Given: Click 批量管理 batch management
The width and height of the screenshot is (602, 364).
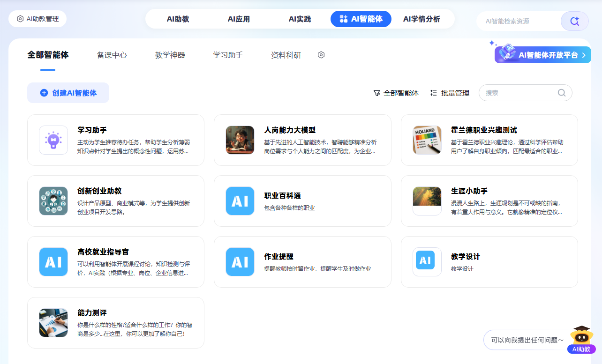Looking at the screenshot, I should (450, 93).
